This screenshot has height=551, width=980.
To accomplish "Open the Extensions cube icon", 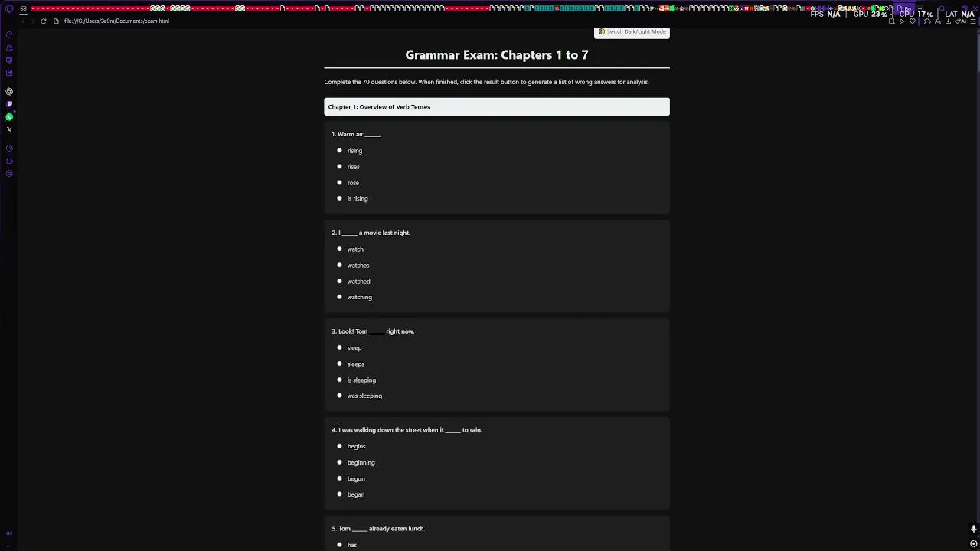I will pos(927,21).
